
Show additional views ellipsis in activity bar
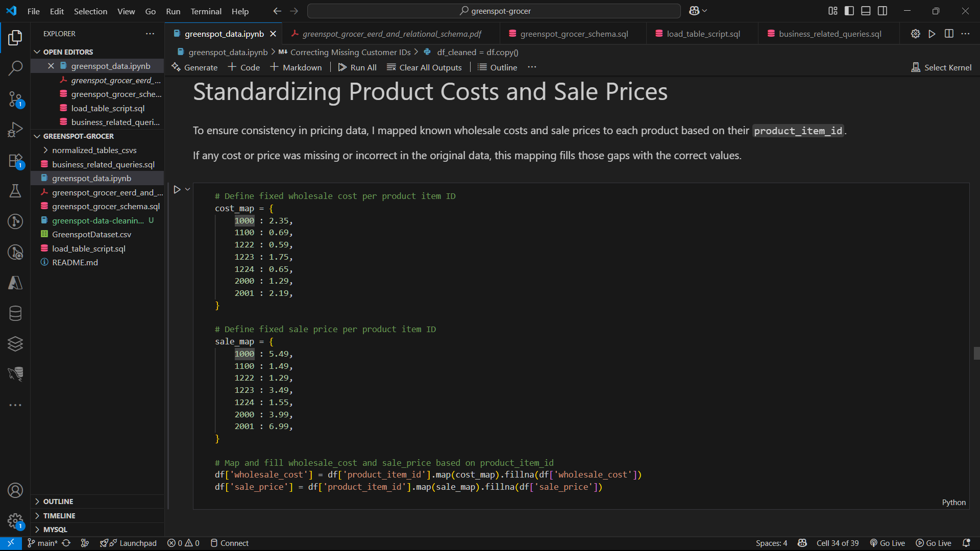coord(15,405)
